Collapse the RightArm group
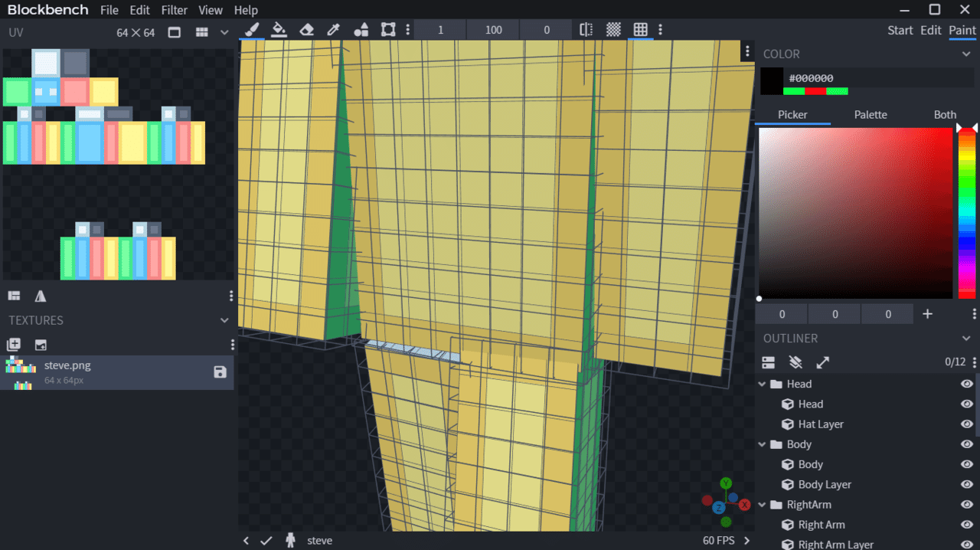980x550 pixels. click(762, 505)
